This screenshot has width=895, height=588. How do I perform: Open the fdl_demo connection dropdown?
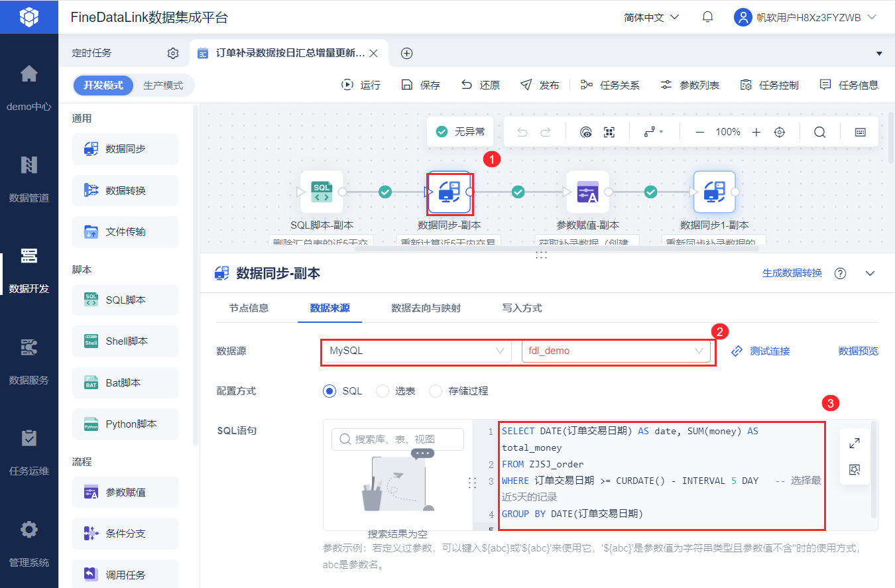(616, 351)
